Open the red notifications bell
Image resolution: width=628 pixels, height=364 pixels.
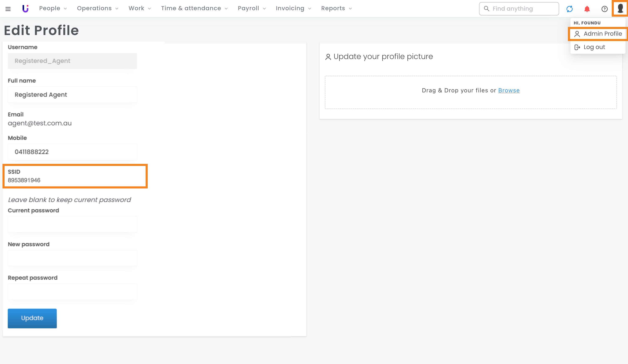click(587, 9)
